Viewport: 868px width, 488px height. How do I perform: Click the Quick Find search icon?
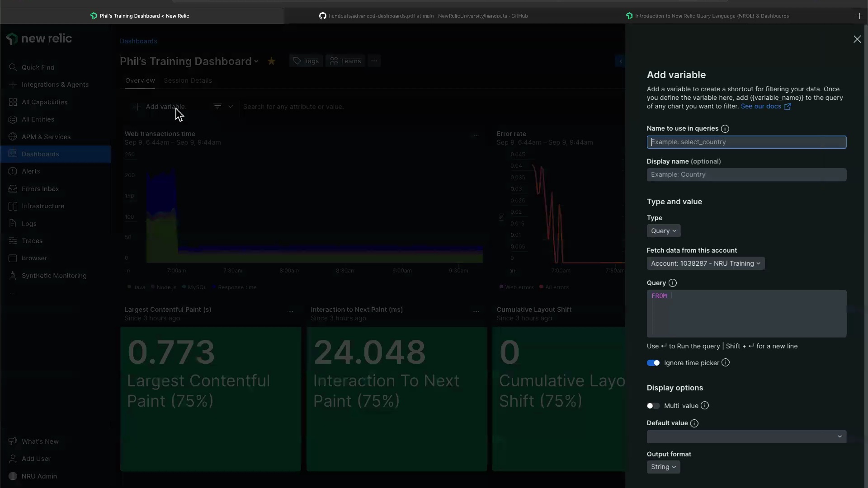point(13,67)
